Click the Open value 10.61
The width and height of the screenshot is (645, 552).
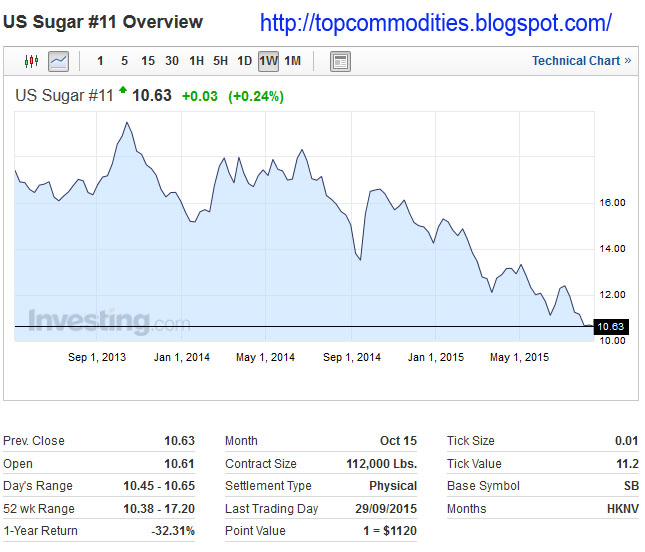pyautogui.click(x=179, y=464)
